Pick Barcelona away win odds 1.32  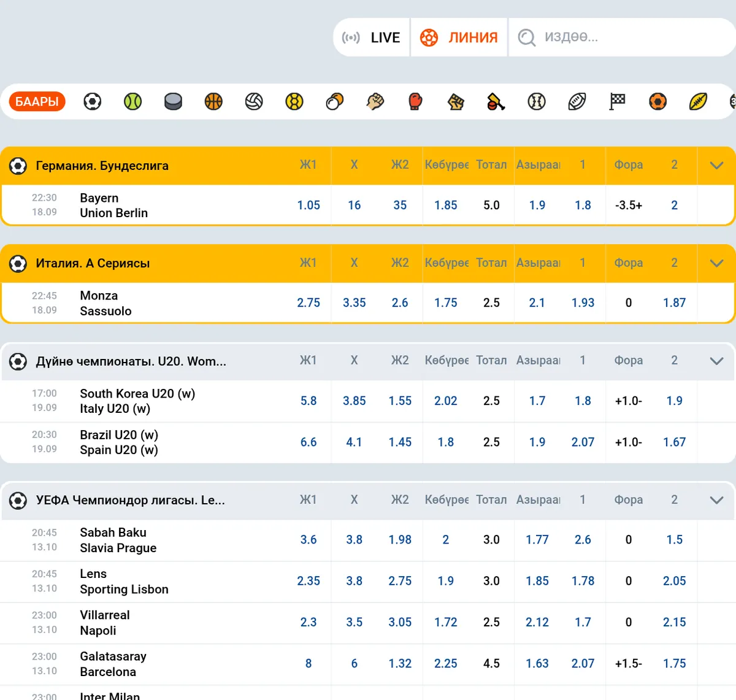click(400, 664)
